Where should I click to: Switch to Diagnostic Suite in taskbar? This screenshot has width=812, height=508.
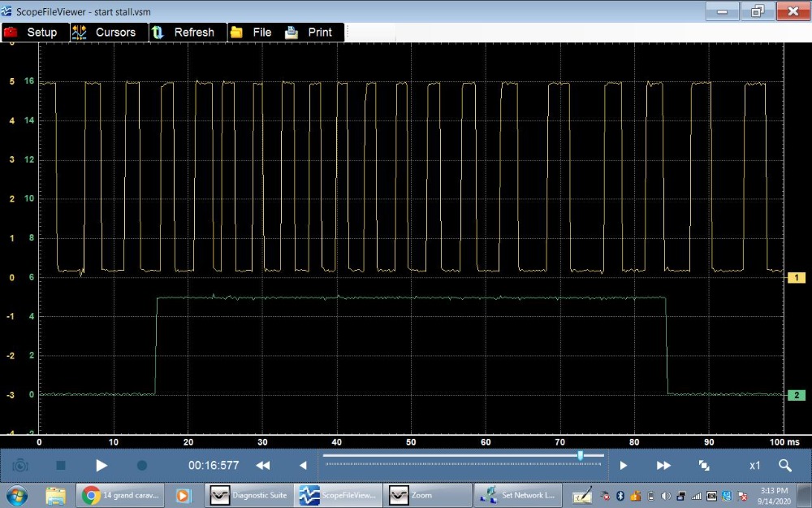tap(249, 495)
